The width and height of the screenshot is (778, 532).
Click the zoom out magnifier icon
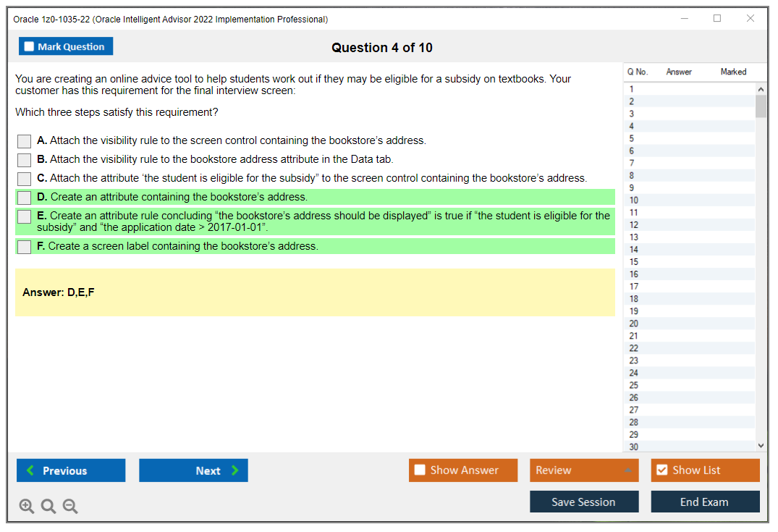pyautogui.click(x=70, y=506)
